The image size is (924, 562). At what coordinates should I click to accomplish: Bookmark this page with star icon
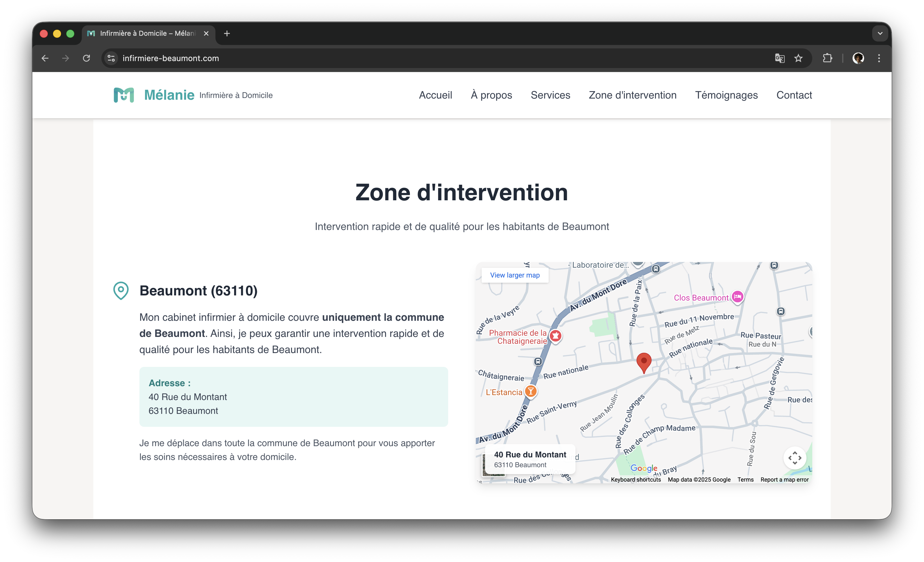point(798,58)
